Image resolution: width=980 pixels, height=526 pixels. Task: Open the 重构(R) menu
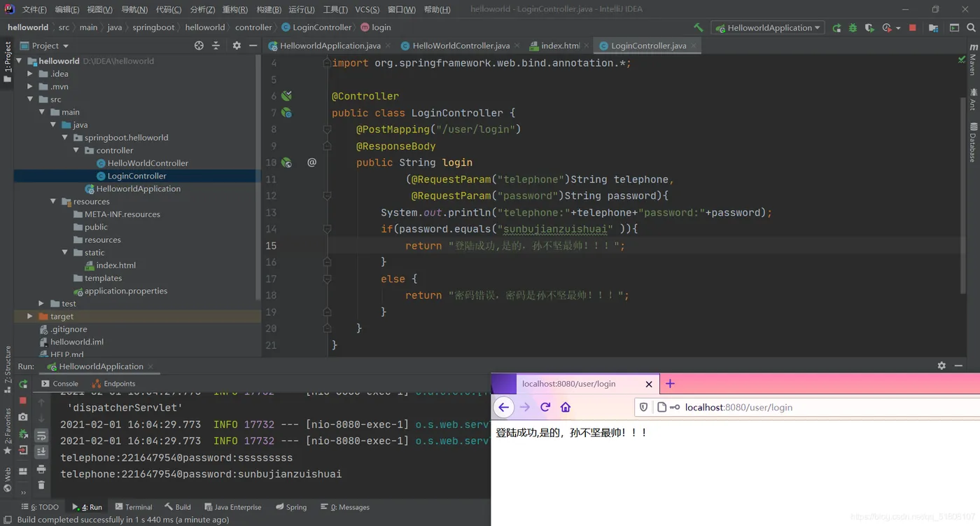point(234,9)
